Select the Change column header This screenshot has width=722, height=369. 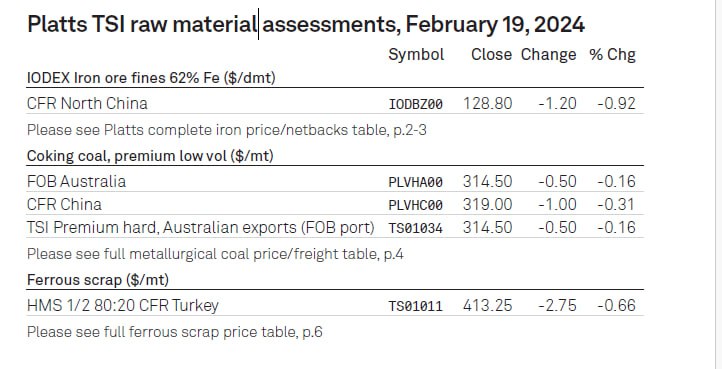[x=548, y=55]
